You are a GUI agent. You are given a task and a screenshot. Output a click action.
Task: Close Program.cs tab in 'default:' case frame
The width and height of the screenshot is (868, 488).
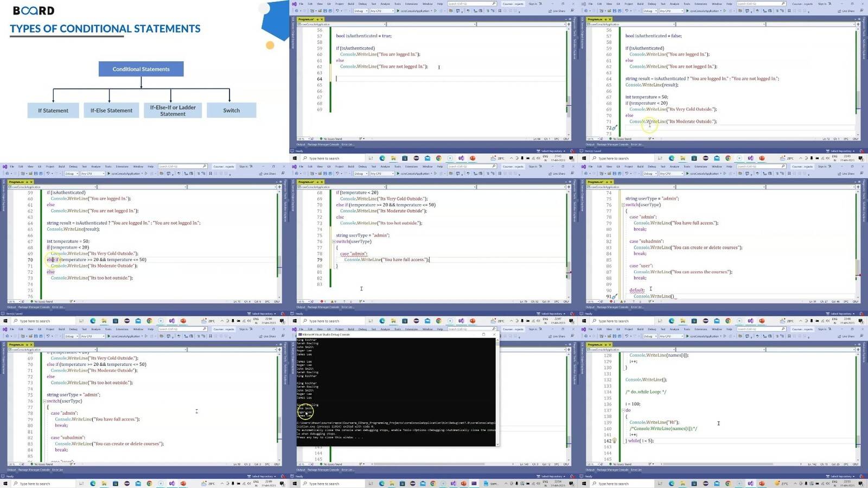pos(611,182)
